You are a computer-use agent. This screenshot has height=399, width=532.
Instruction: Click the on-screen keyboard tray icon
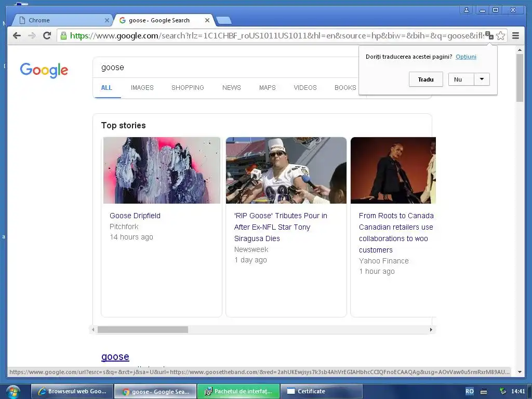pos(484,392)
